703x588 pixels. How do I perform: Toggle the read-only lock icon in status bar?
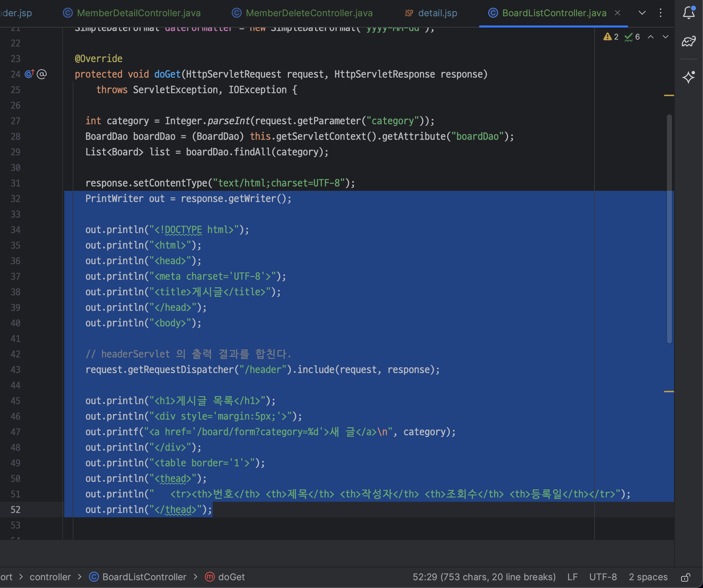[x=685, y=577]
